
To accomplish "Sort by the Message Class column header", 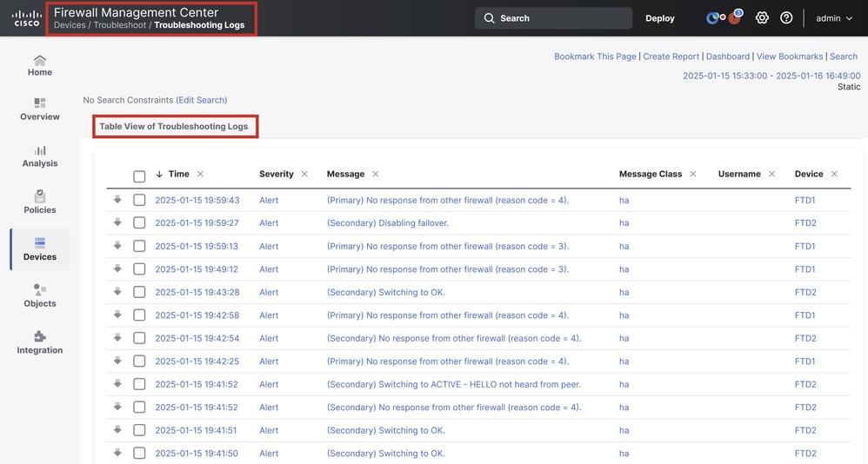I will coord(651,174).
